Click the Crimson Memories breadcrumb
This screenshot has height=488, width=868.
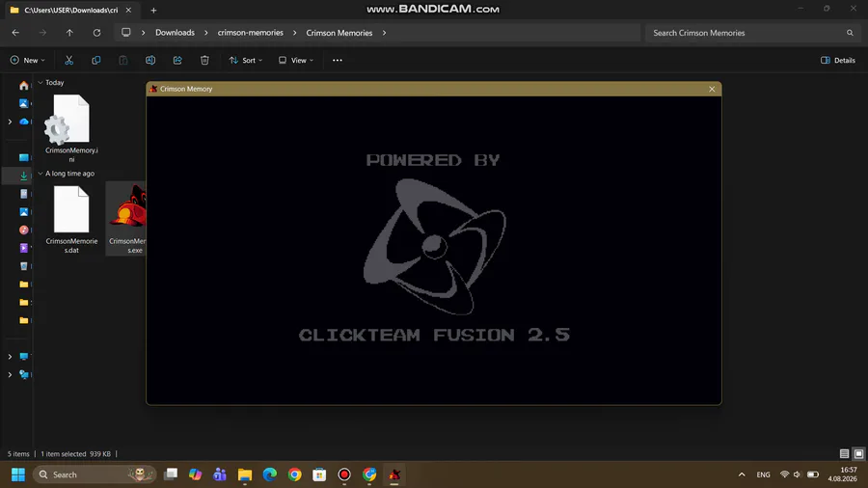tap(339, 33)
